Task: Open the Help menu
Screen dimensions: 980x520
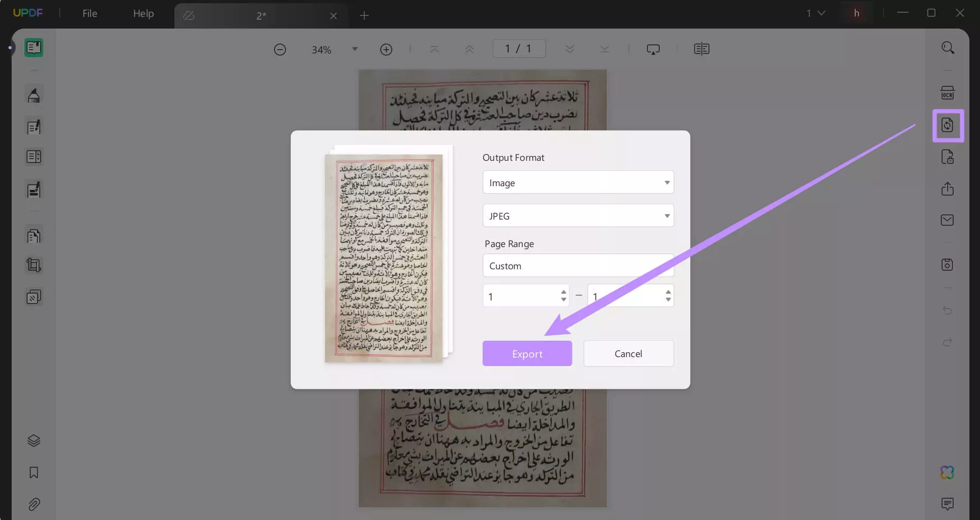Action: pyautogui.click(x=143, y=14)
